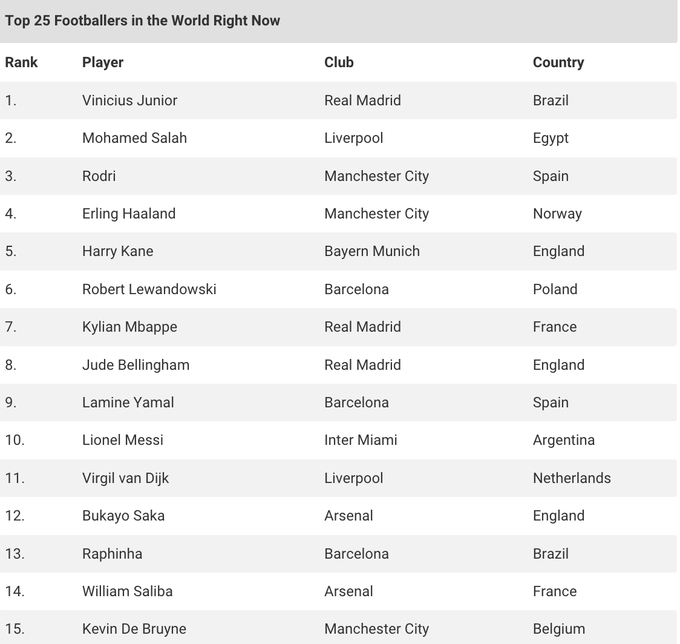The image size is (680, 644).
Task: Click the Rank column header
Action: pyautogui.click(x=21, y=62)
